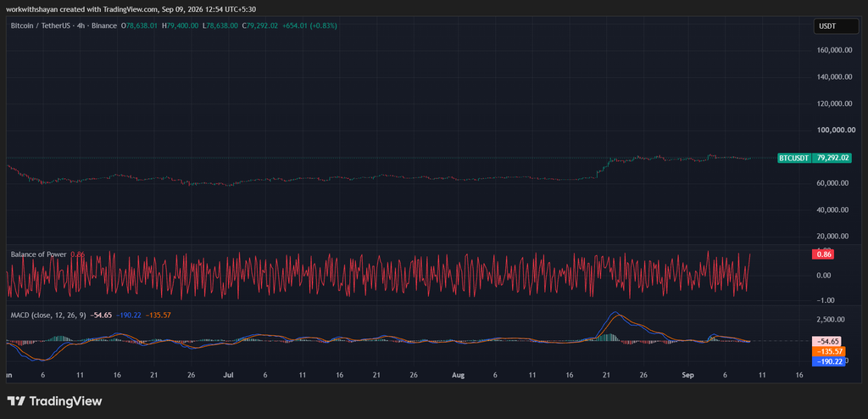Click the 140,000.00 price axis label

tap(832, 77)
